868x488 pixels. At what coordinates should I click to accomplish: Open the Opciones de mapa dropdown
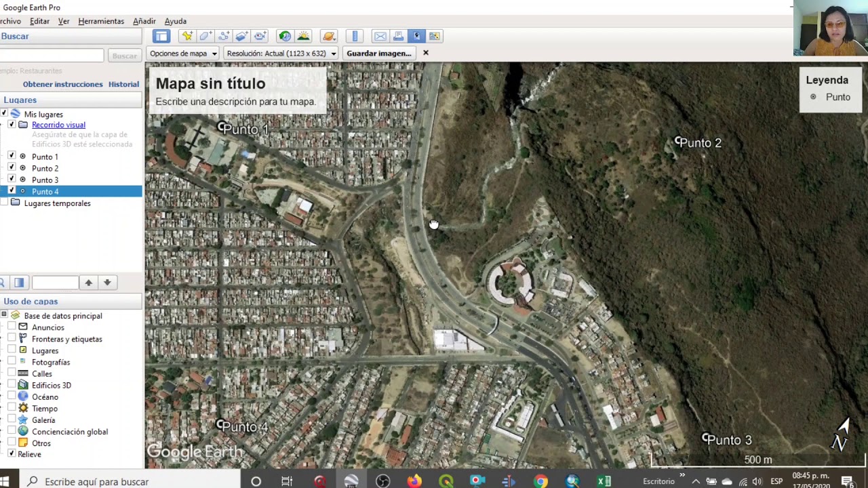(183, 53)
